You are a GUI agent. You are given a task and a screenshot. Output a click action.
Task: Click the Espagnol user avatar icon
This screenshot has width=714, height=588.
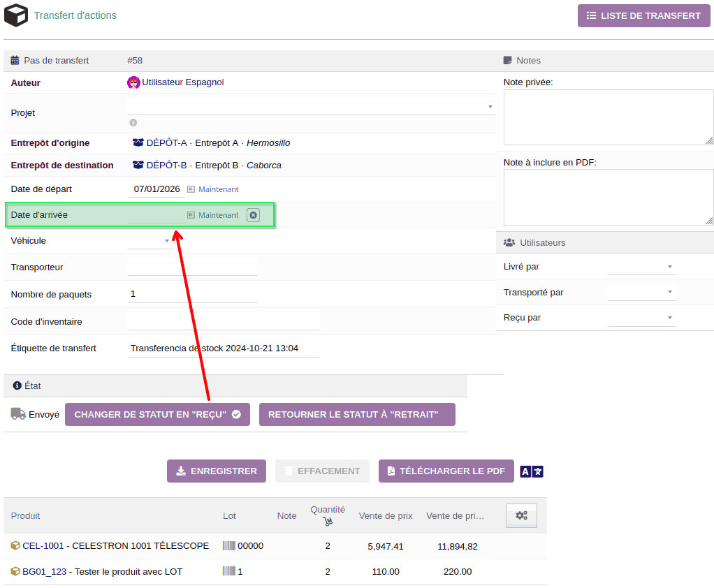[133, 82]
